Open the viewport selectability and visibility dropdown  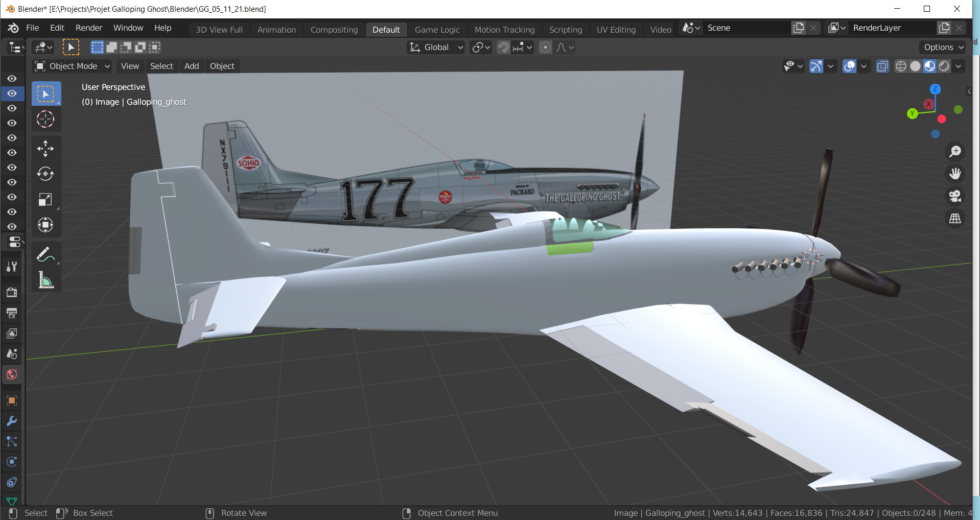click(794, 66)
